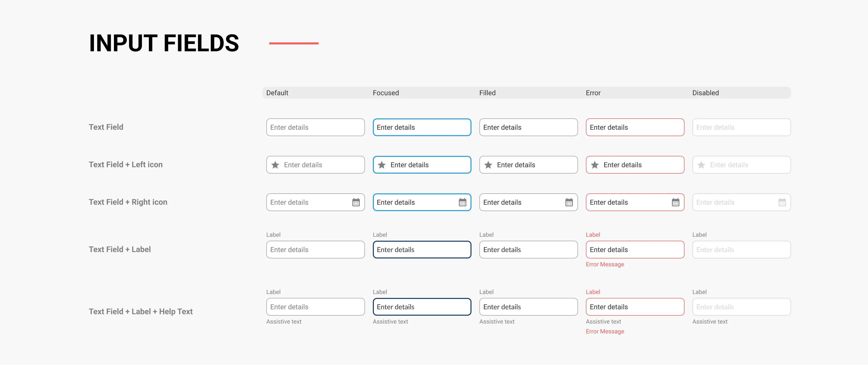Click the calendar icon in the Error right-icon field
Image resolution: width=868 pixels, height=365 pixels.
click(x=675, y=202)
